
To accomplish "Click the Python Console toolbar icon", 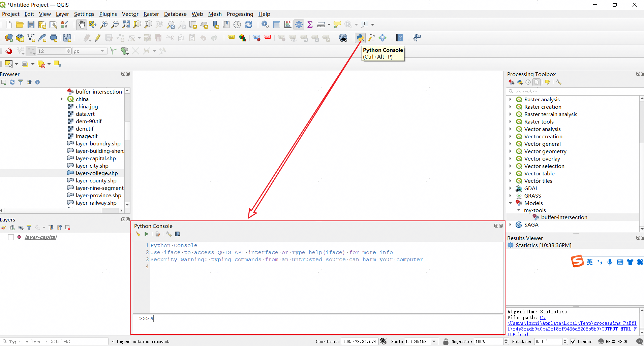I will click(360, 38).
